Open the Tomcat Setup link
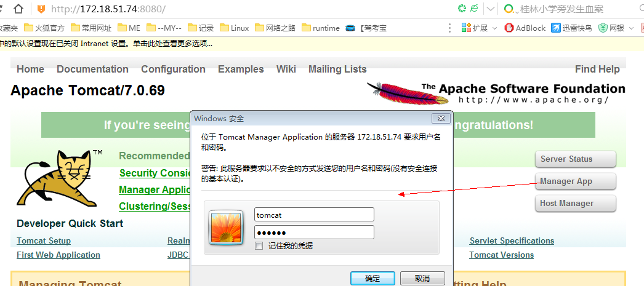The width and height of the screenshot is (644, 286). (x=44, y=241)
